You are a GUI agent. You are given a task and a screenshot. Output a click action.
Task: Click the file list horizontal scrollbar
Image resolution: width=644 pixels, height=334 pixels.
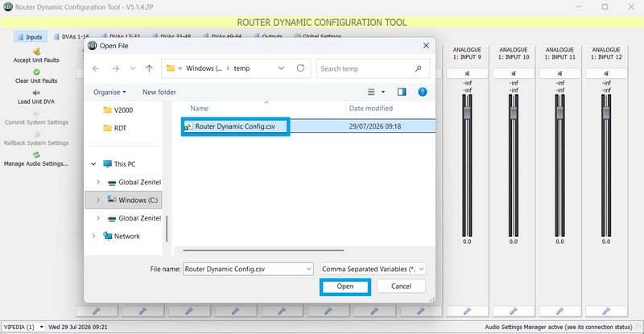click(263, 250)
